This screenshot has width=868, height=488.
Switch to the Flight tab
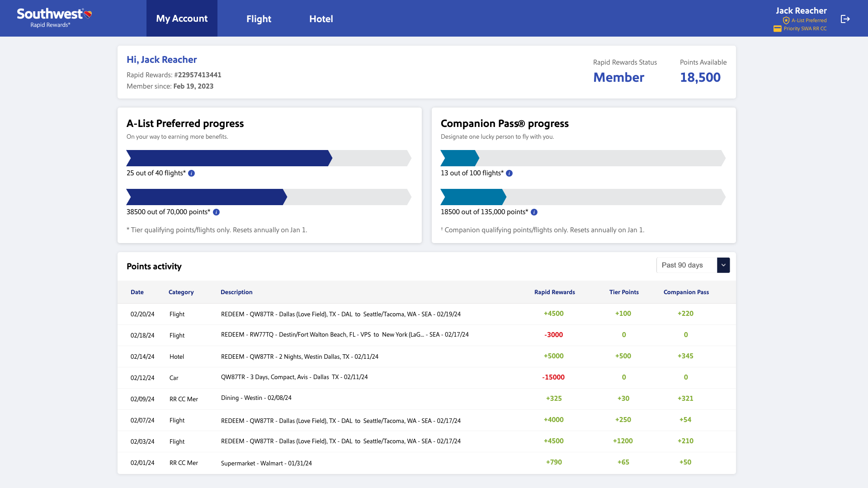259,19
